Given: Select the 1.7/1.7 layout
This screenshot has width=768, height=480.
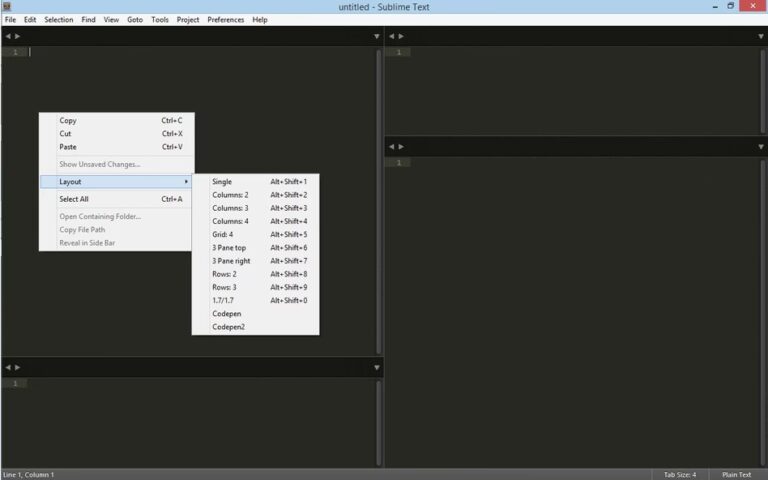Looking at the screenshot, I should (255, 301).
